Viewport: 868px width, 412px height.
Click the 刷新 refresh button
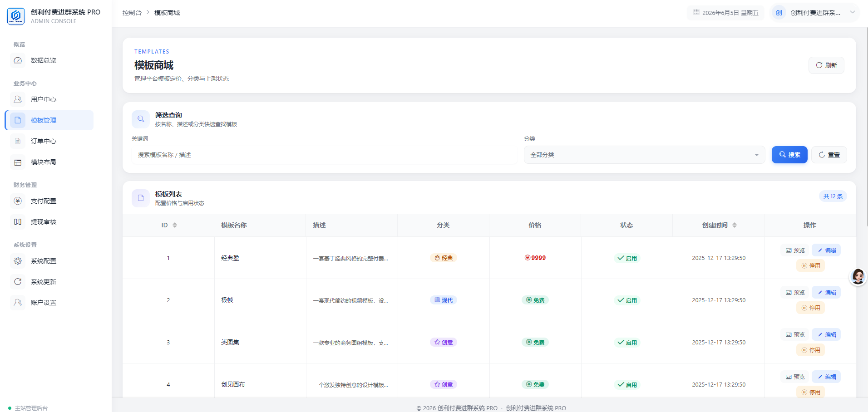click(826, 65)
